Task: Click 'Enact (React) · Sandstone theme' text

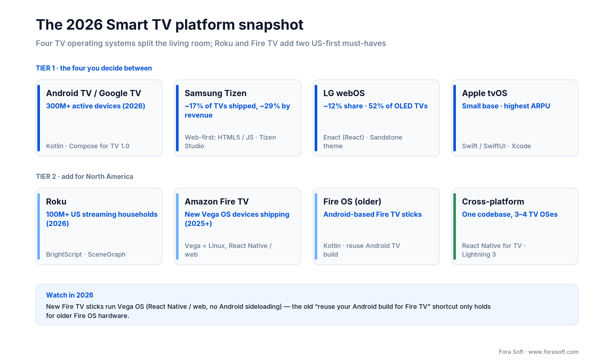Action: click(x=363, y=142)
